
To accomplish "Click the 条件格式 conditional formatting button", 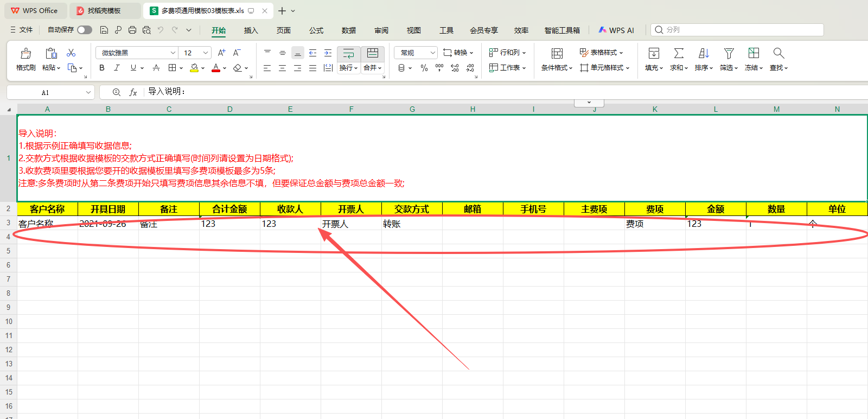I will tap(557, 59).
